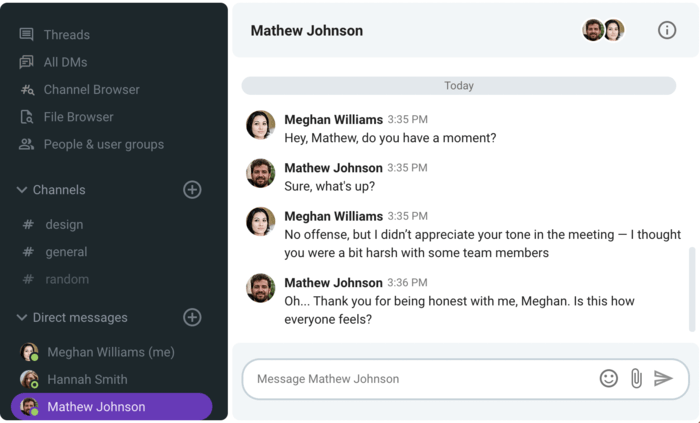
Task: Collapse the Channels section chevron
Action: click(x=21, y=190)
